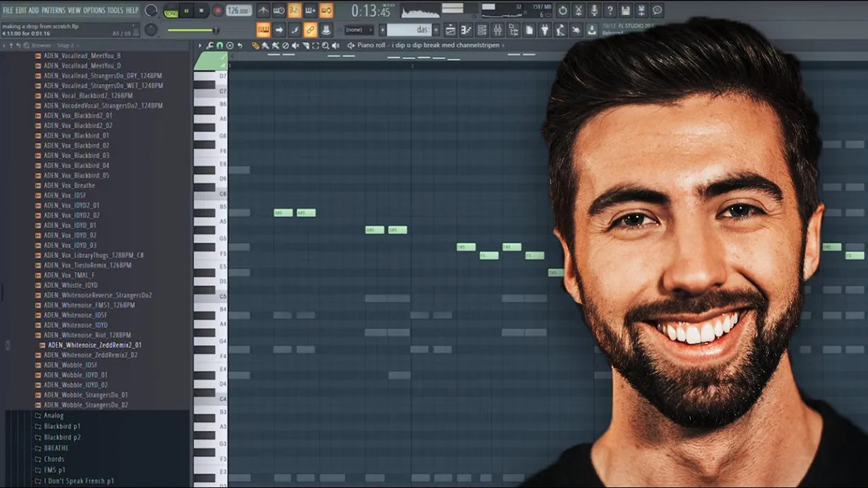Click the download arrow icon in the toolbar
This screenshot has height=488, width=868.
(592, 30)
